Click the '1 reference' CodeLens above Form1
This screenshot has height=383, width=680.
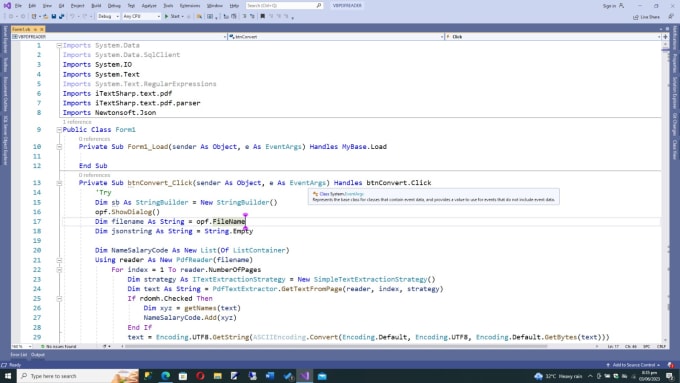[77, 122]
